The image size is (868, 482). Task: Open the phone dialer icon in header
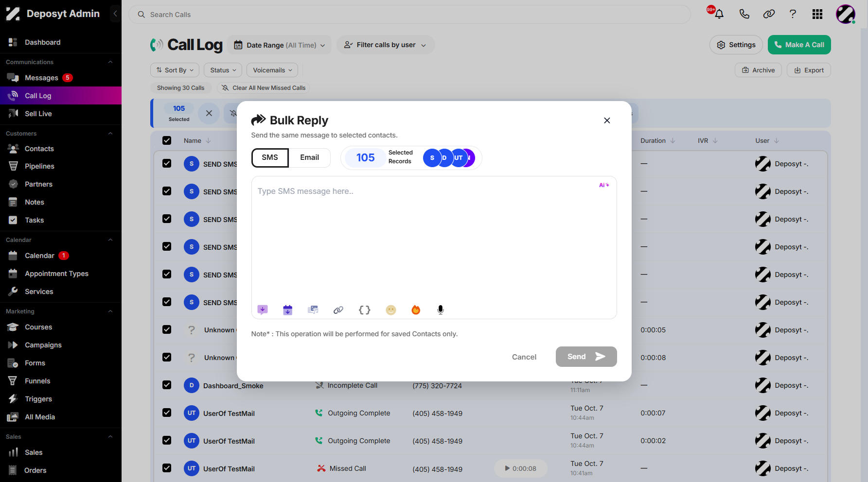point(744,14)
